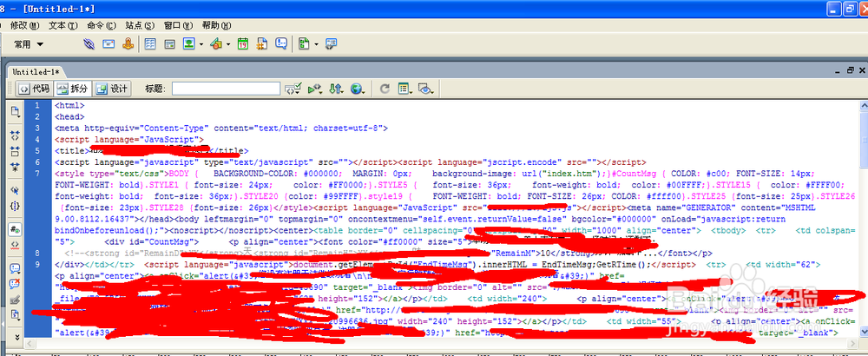Toggle line numbers in code view
This screenshot has width=868, height=356.
(15, 228)
